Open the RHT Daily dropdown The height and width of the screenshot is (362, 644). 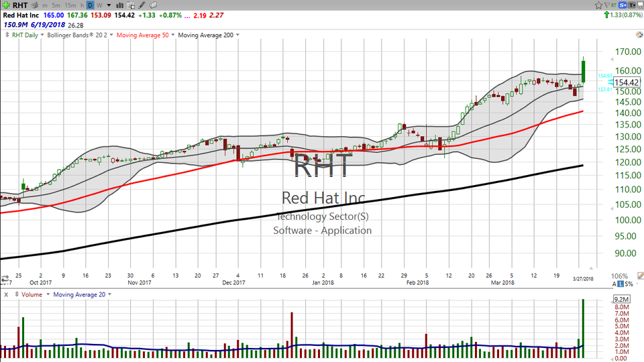coord(42,35)
